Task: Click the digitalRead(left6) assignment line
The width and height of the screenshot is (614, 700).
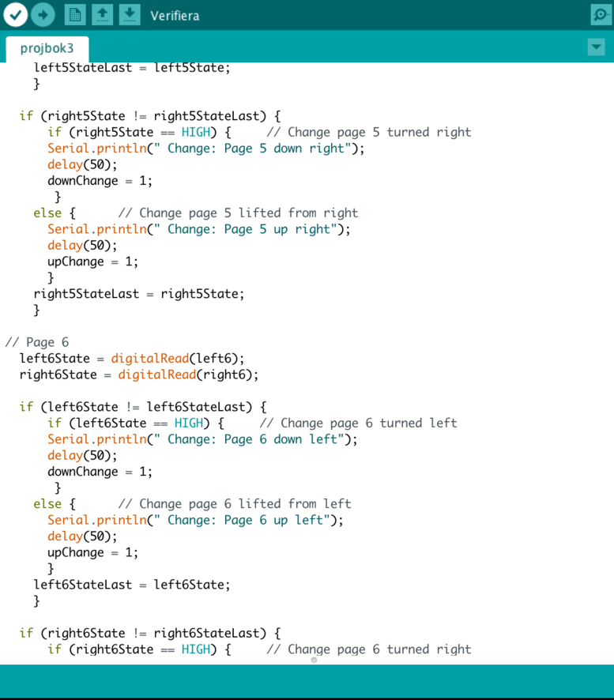Action: [132, 359]
